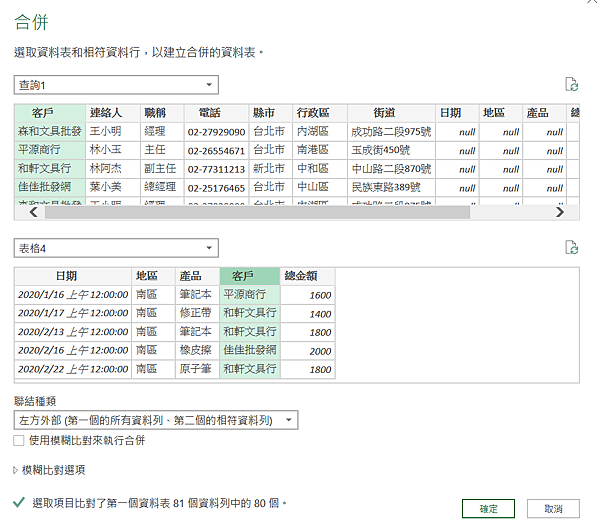Click the 葉小美 contact cell

tap(113, 187)
